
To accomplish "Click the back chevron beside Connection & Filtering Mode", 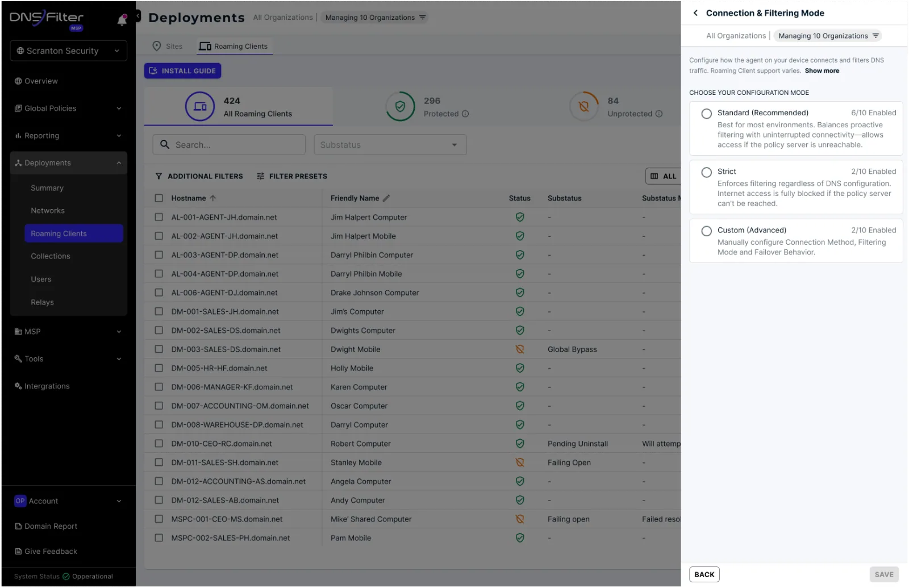I will (x=695, y=12).
